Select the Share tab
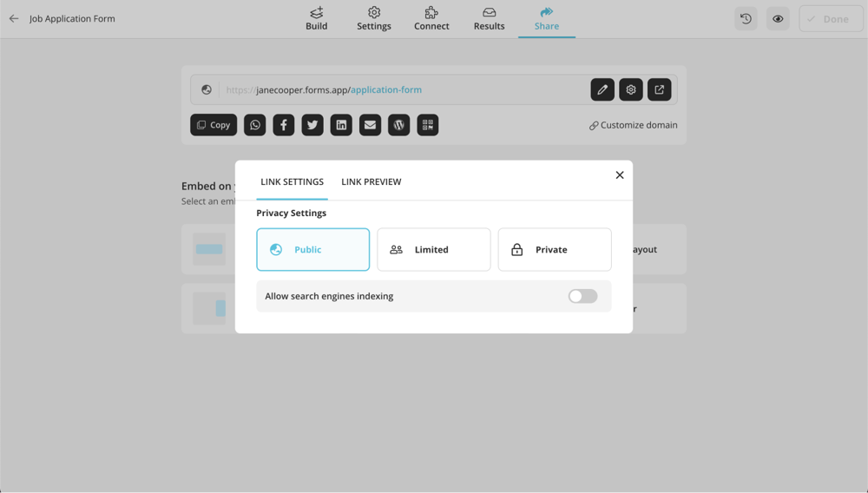 [546, 19]
